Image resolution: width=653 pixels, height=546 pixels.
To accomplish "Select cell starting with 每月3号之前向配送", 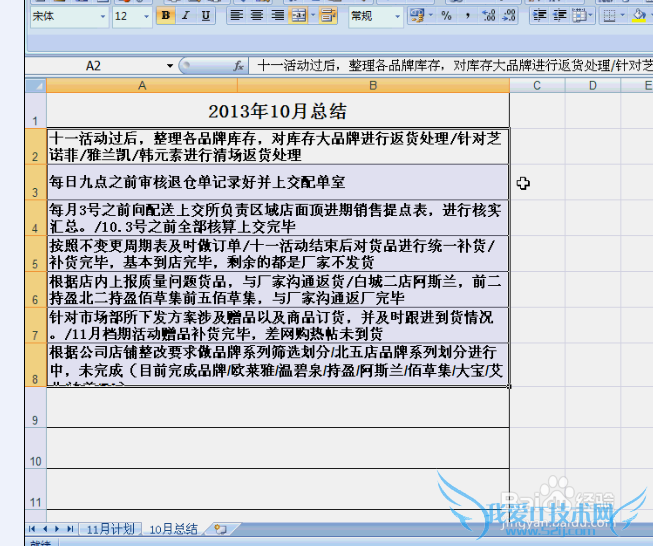I will click(x=278, y=218).
